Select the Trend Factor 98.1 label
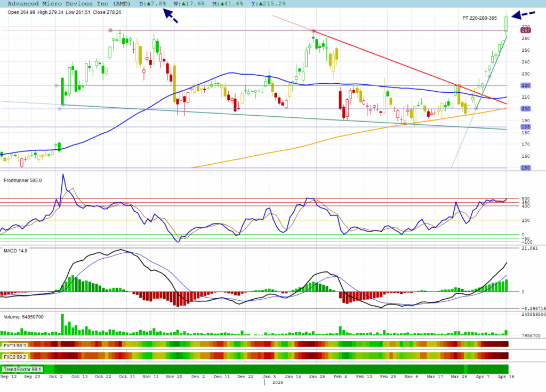Viewport: 546px width, 392px height. point(22,369)
